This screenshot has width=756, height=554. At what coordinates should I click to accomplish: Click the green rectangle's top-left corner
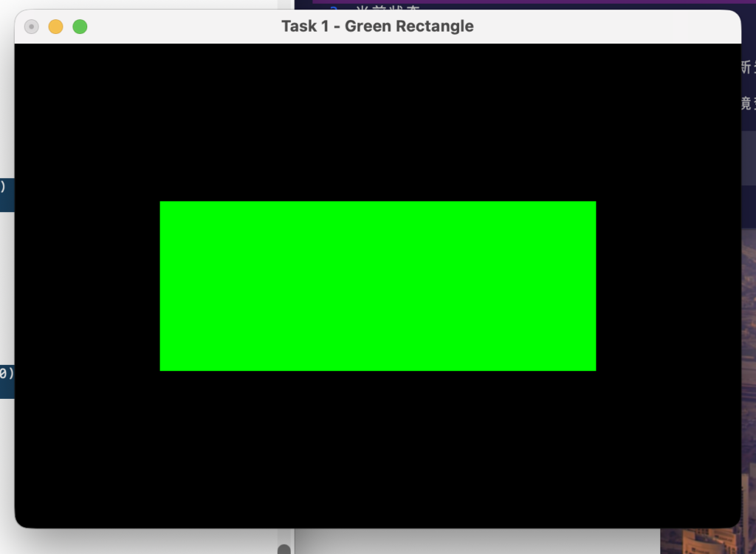[162, 203]
